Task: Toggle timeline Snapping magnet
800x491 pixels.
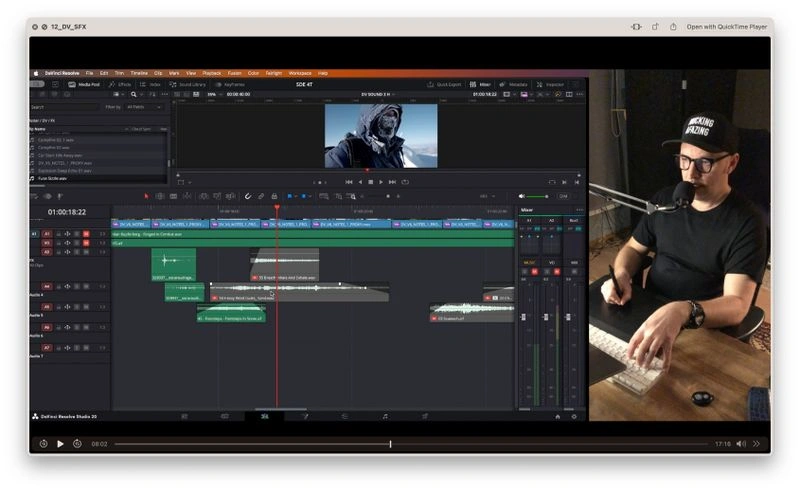Action: 248,196
